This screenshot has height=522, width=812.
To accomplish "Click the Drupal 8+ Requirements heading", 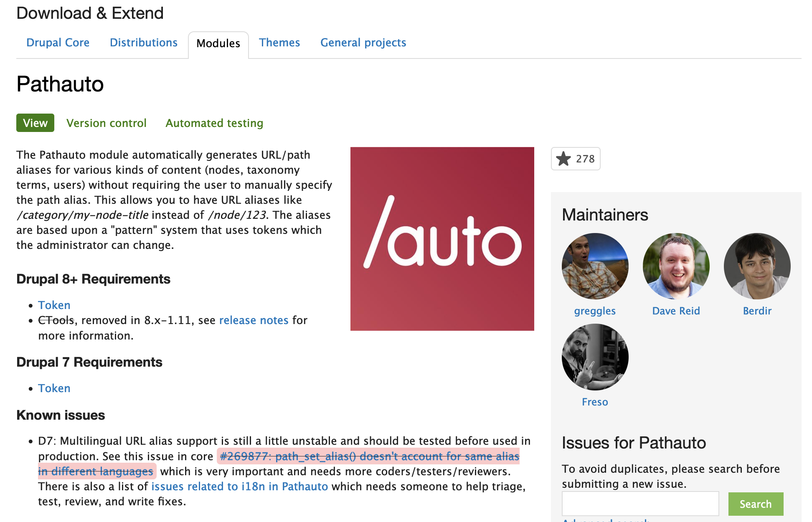I will pyautogui.click(x=93, y=279).
